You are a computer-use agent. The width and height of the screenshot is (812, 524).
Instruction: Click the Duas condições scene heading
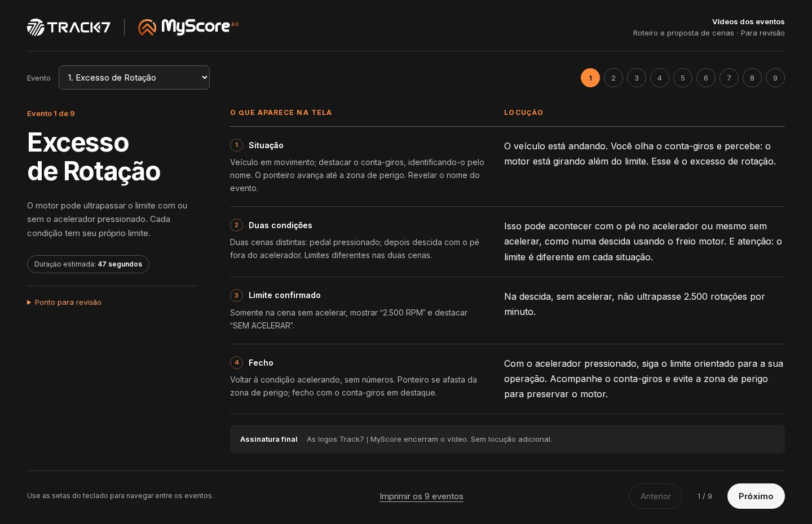pyautogui.click(x=280, y=225)
